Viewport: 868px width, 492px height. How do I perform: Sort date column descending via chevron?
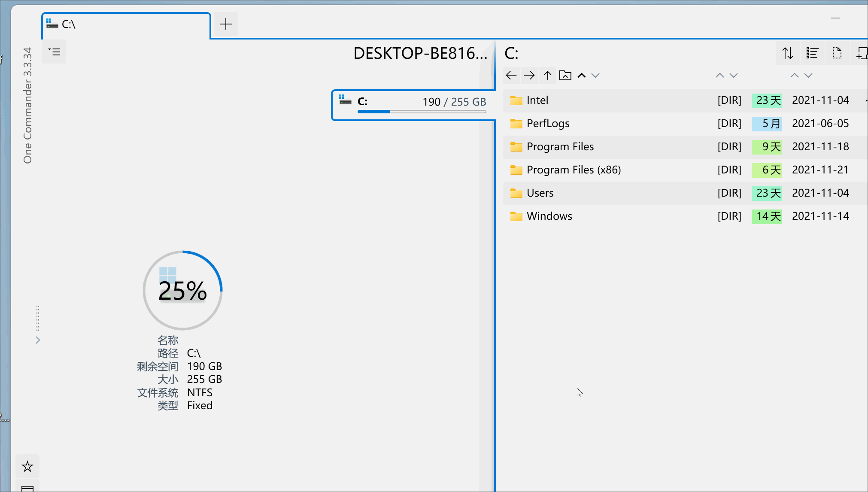(x=808, y=76)
